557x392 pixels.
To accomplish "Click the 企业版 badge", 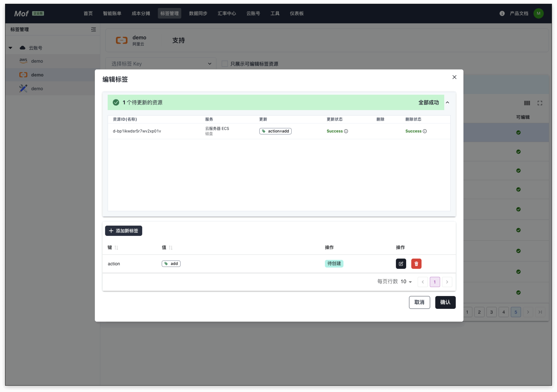I will click(x=38, y=13).
